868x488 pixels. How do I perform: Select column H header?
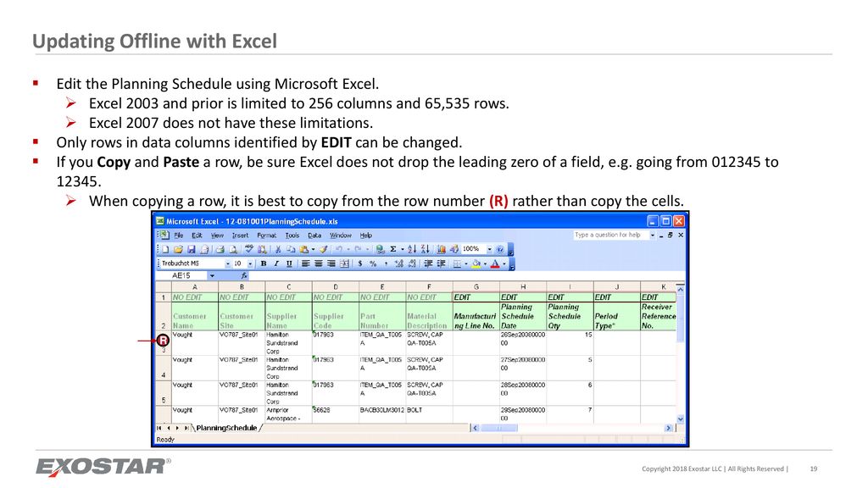click(x=522, y=286)
